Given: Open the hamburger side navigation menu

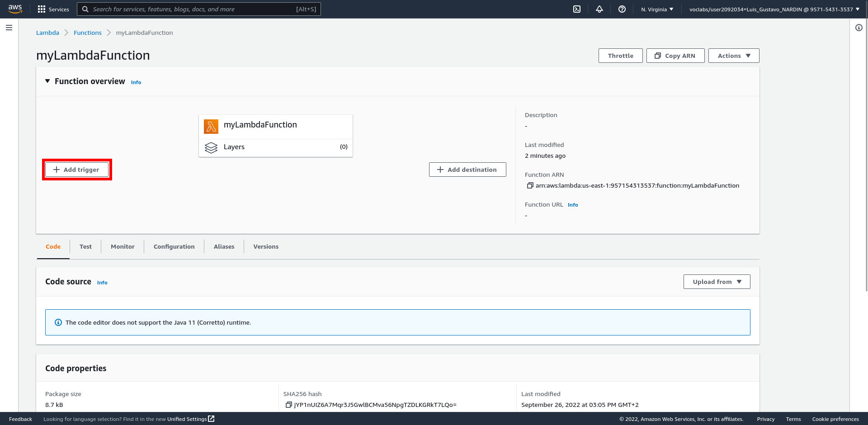Looking at the screenshot, I should pos(9,28).
